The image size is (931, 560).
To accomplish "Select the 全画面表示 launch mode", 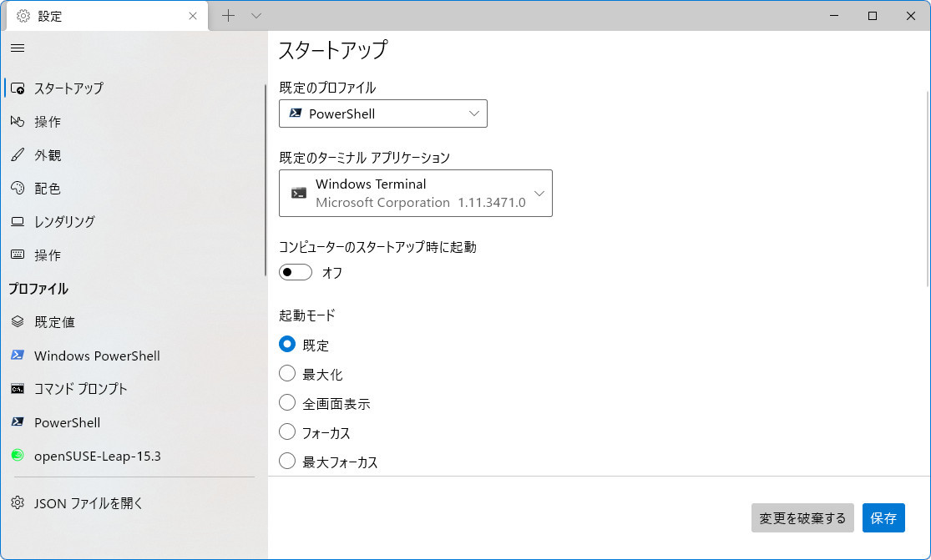I will 286,402.
